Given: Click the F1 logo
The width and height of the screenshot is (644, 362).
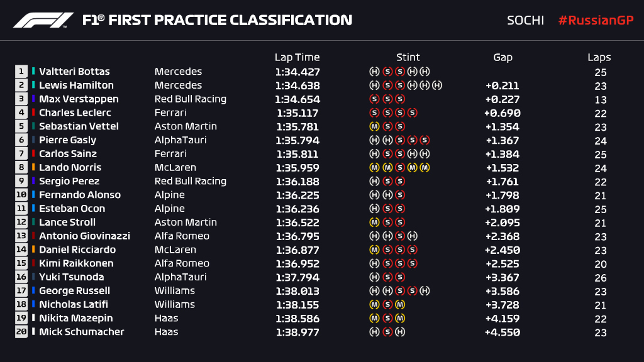Looking at the screenshot, I should pos(43,20).
